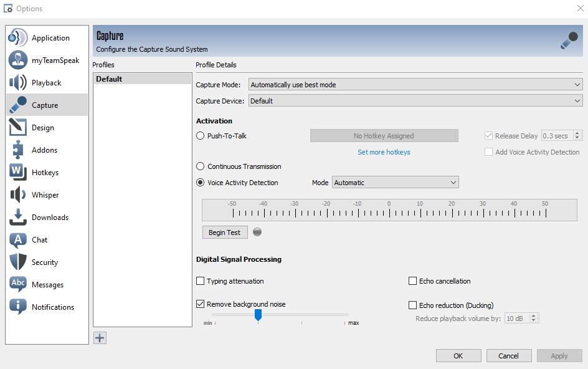Choose Continuous Transmission option
Viewport: 588px width, 369px height.
pos(201,166)
